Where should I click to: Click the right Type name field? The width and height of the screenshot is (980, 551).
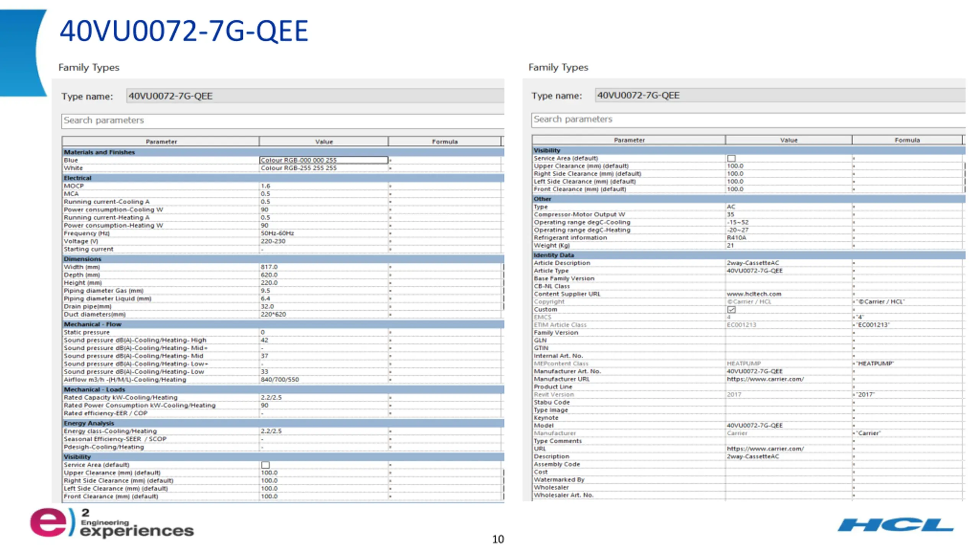point(780,95)
